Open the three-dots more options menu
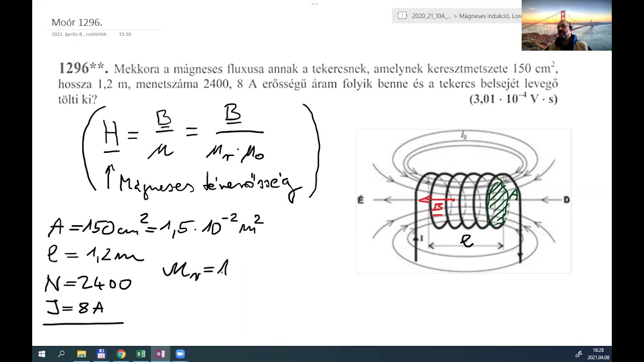This screenshot has height=362, width=644. click(x=315, y=4)
